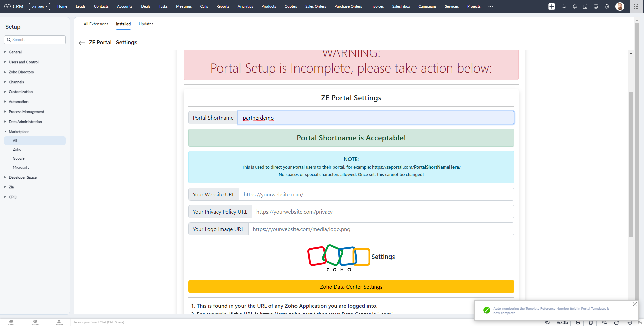
Task: Open the Zia handwriting icon in footer
Action: coord(604,323)
